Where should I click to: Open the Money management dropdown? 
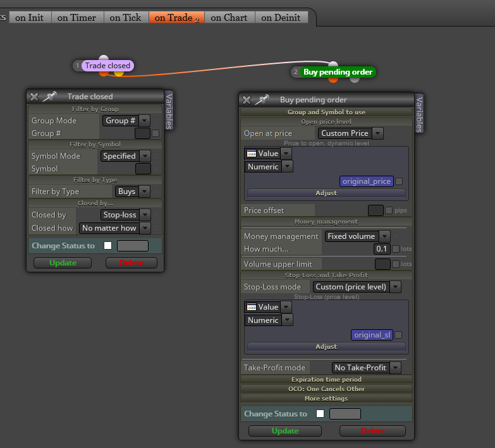357,236
